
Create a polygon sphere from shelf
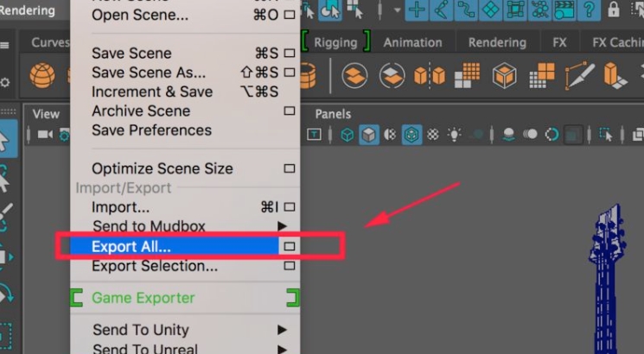point(42,76)
